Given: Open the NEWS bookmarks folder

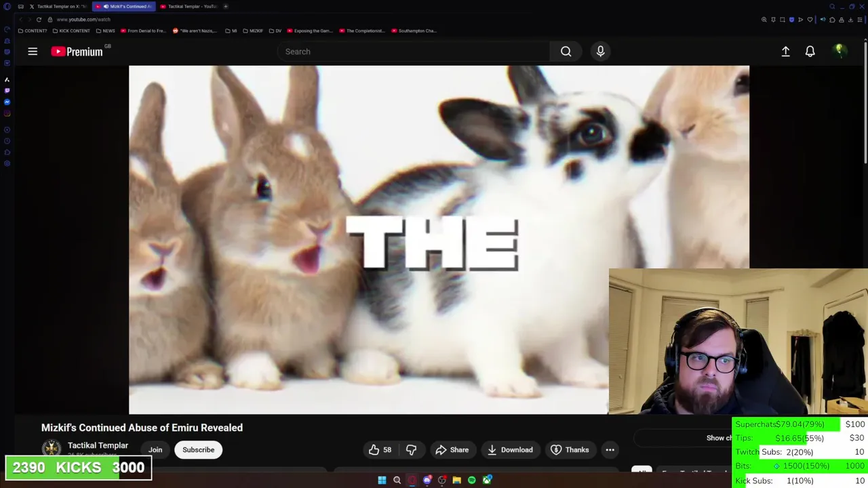Looking at the screenshot, I should click(105, 30).
